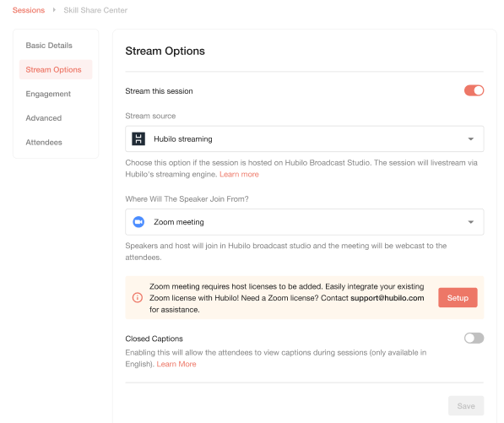The height and width of the screenshot is (423, 504).
Task: Open the Advanced settings section
Action: 44,118
